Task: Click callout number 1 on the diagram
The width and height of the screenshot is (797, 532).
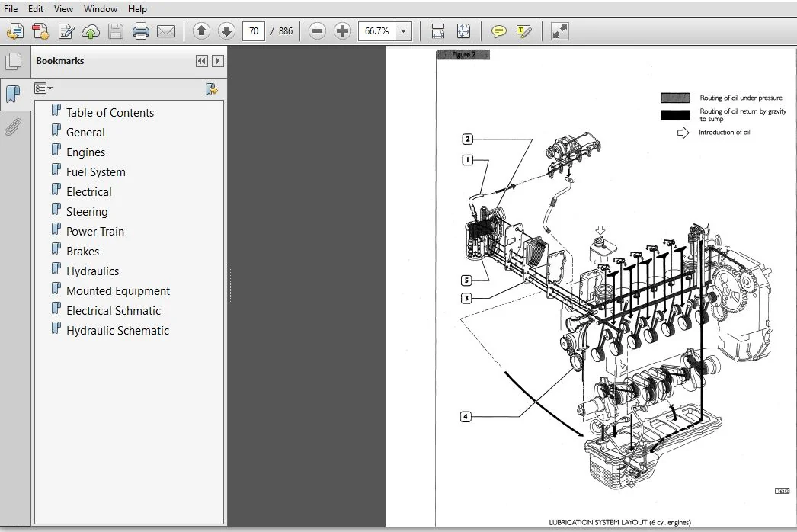Action: (468, 160)
